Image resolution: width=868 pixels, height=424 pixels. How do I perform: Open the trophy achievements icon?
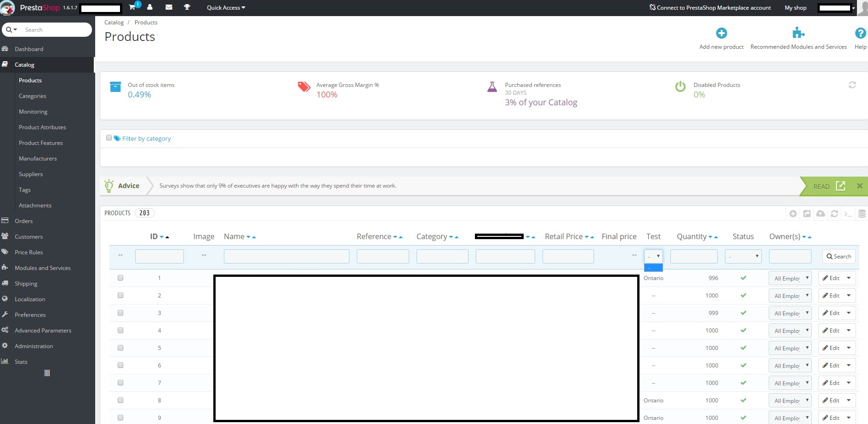[x=187, y=7]
